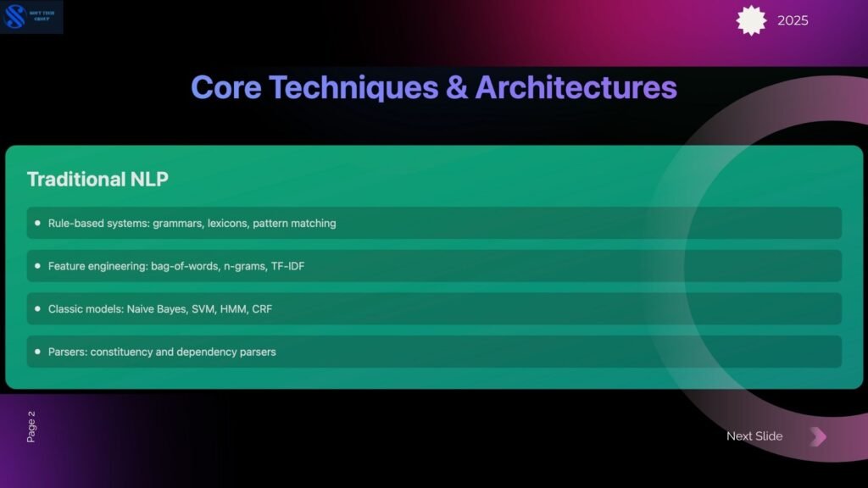Click the bullet dot beside Rule-based systems
Image resolution: width=868 pixels, height=488 pixels.
click(x=37, y=223)
